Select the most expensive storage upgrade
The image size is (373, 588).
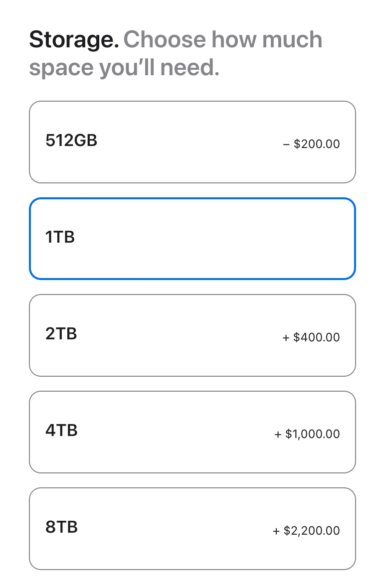point(192,529)
